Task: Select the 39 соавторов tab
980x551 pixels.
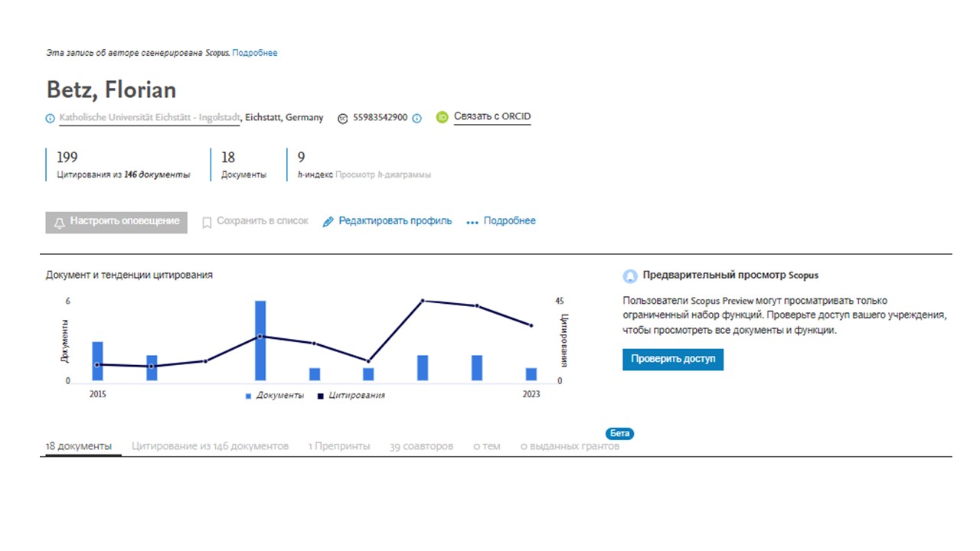Action: [421, 446]
